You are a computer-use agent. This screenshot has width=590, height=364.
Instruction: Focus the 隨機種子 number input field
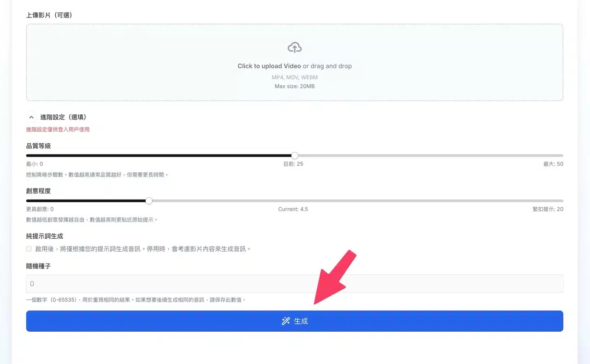coord(295,284)
